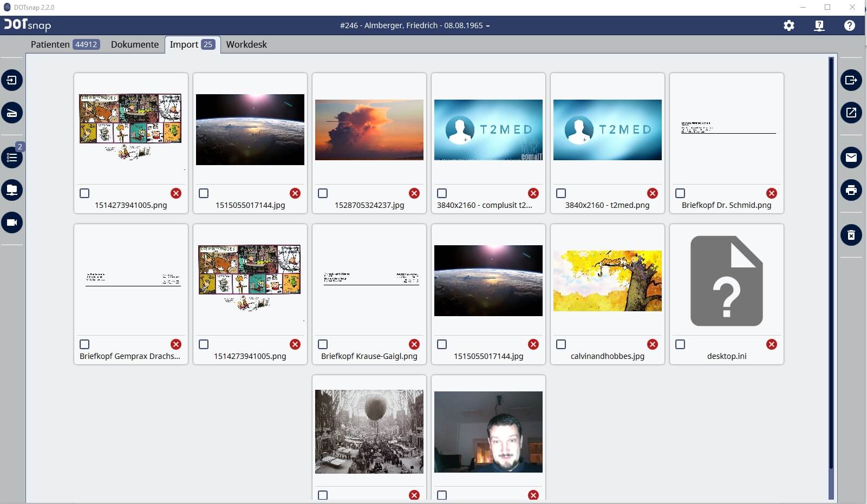
Task: Remove 1528705324237.jpg with its red X
Action: tap(414, 193)
